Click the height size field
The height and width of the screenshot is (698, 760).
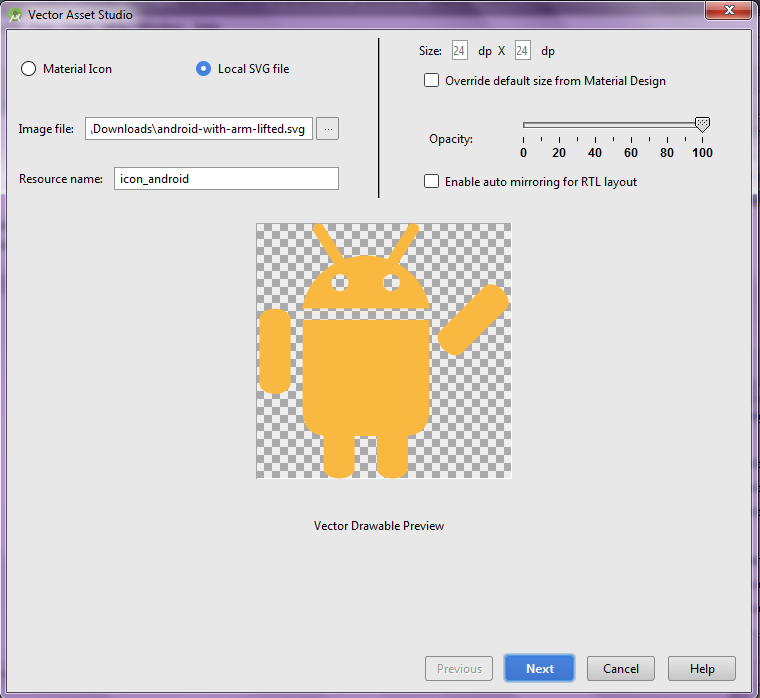click(522, 50)
